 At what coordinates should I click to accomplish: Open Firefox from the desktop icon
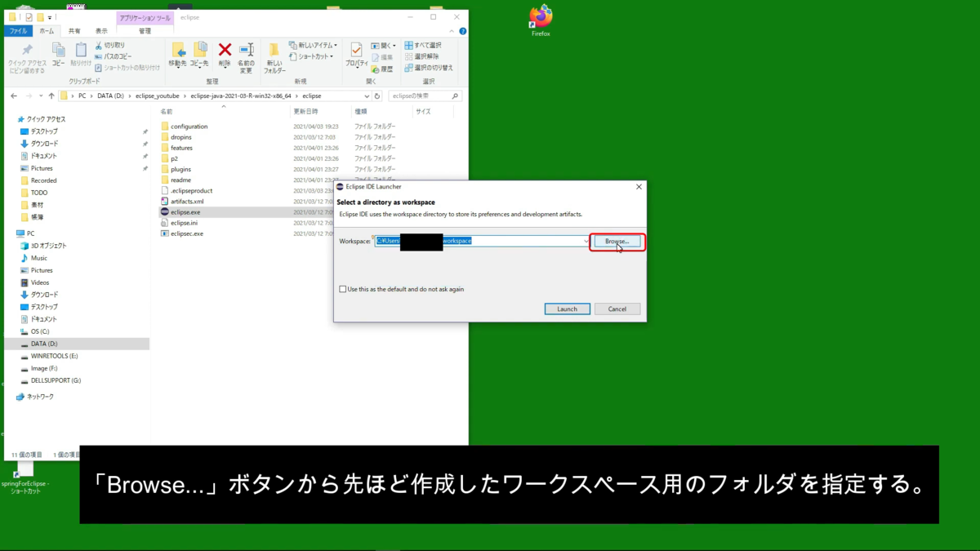point(540,18)
